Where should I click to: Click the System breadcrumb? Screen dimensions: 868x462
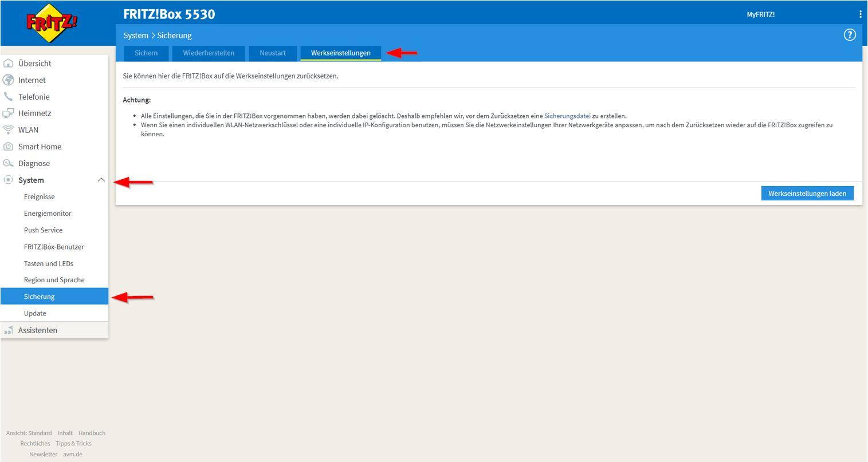tap(136, 35)
